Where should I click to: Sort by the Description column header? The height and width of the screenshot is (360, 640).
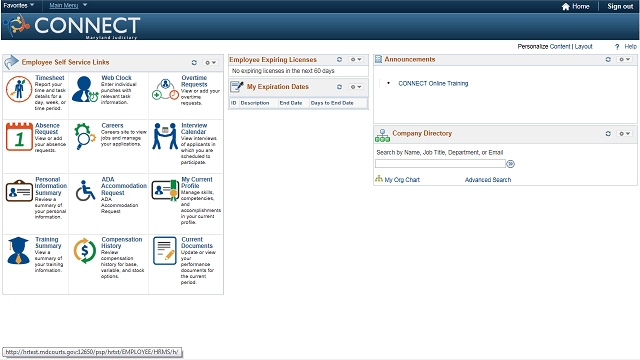(x=255, y=103)
